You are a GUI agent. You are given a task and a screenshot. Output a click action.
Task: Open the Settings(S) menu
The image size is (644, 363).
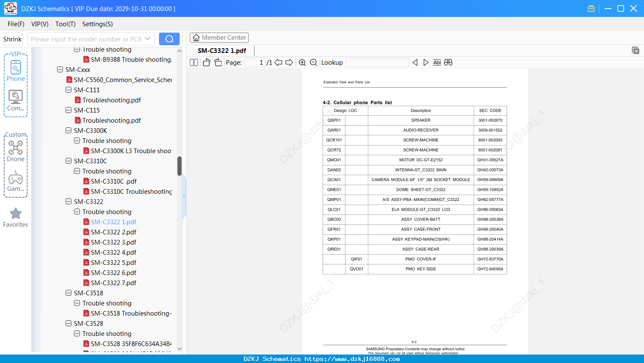point(98,24)
